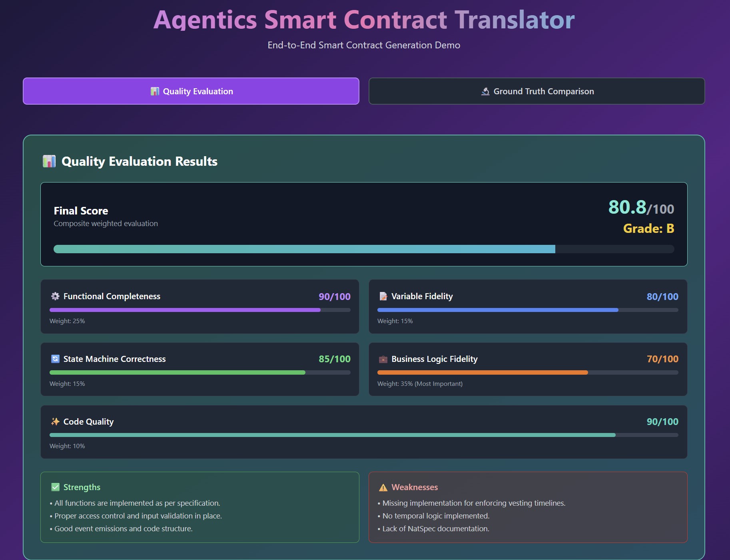
Task: Click the Code Quality teal progress bar
Action: click(332, 435)
